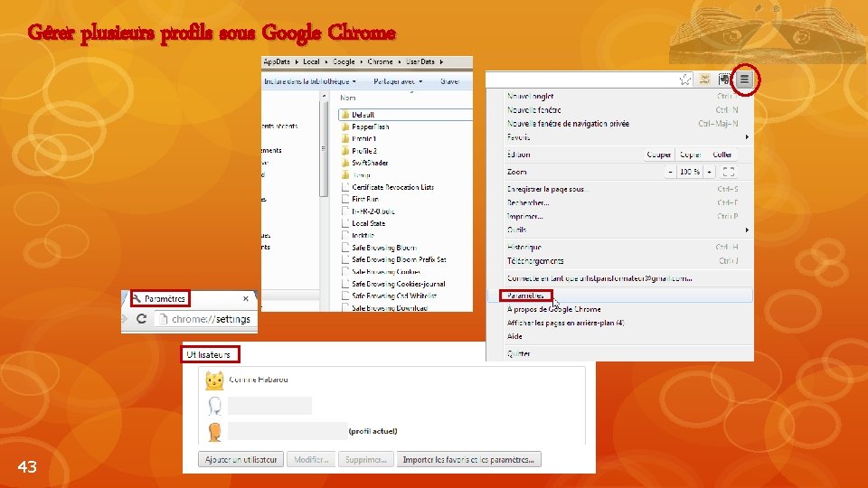Increase zoom with the plus button

pos(709,172)
